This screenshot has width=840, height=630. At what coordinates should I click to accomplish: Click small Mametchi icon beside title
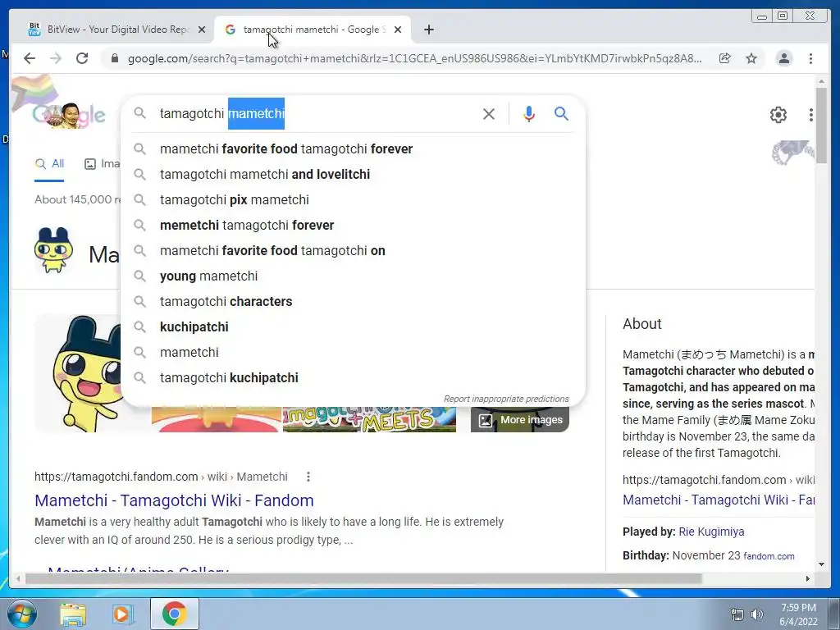[x=53, y=250]
